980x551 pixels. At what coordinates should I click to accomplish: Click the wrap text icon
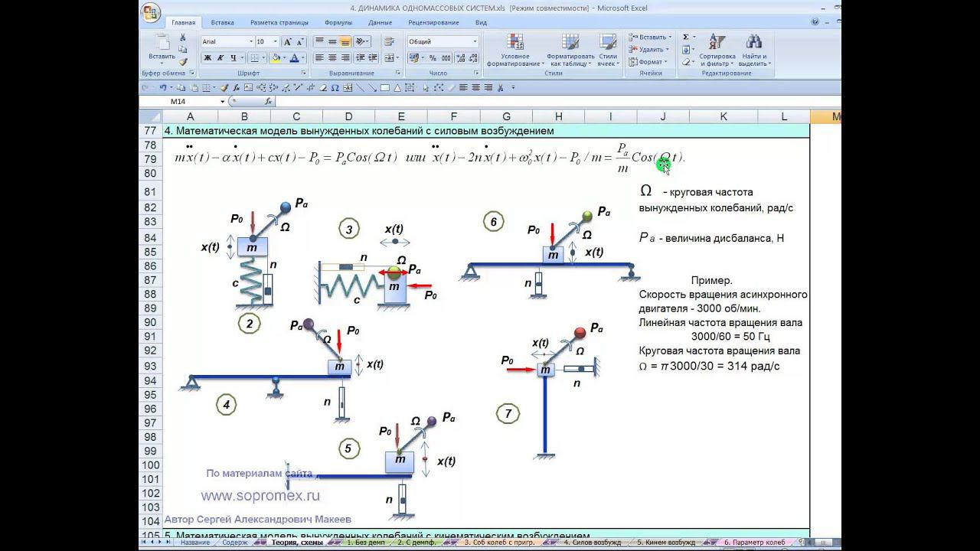(x=390, y=41)
